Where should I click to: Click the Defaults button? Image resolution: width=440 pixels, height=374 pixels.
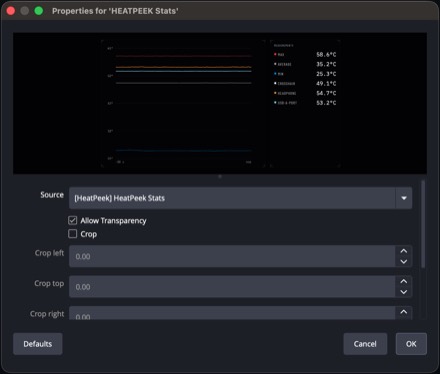[38, 344]
